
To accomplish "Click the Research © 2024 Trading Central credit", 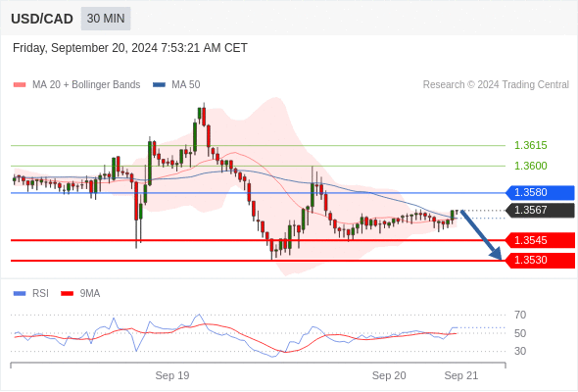I will pyautogui.click(x=496, y=85).
